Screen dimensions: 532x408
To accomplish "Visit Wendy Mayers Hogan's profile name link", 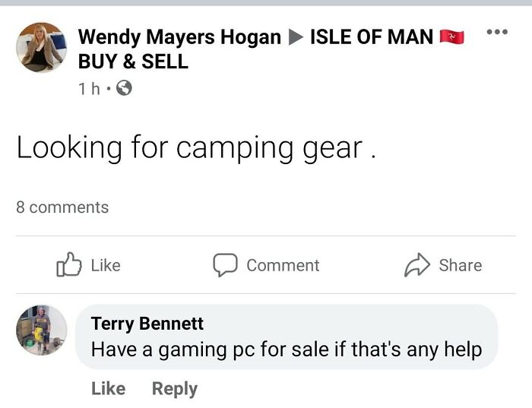I will [179, 36].
